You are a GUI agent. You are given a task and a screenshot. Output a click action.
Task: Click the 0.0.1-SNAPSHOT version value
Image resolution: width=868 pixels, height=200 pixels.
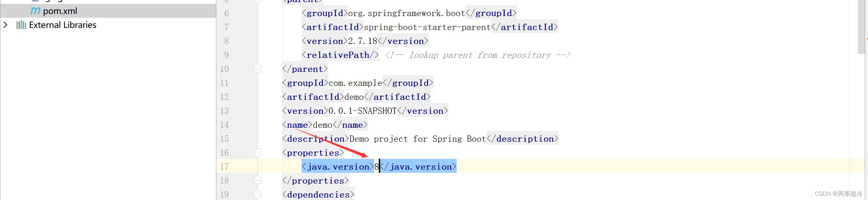point(362,111)
